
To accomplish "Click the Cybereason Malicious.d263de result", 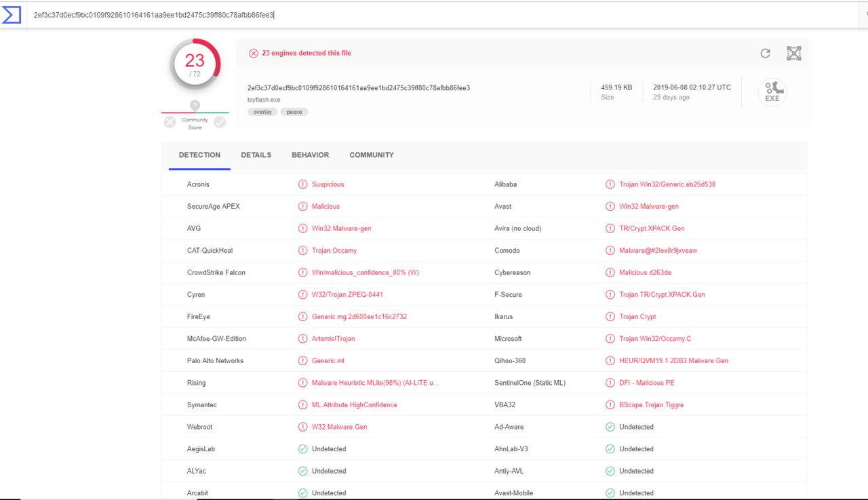I will [645, 272].
